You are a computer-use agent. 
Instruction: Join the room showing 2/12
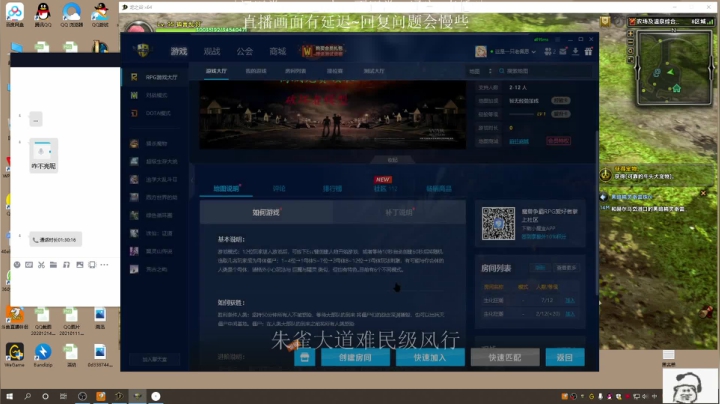570,314
